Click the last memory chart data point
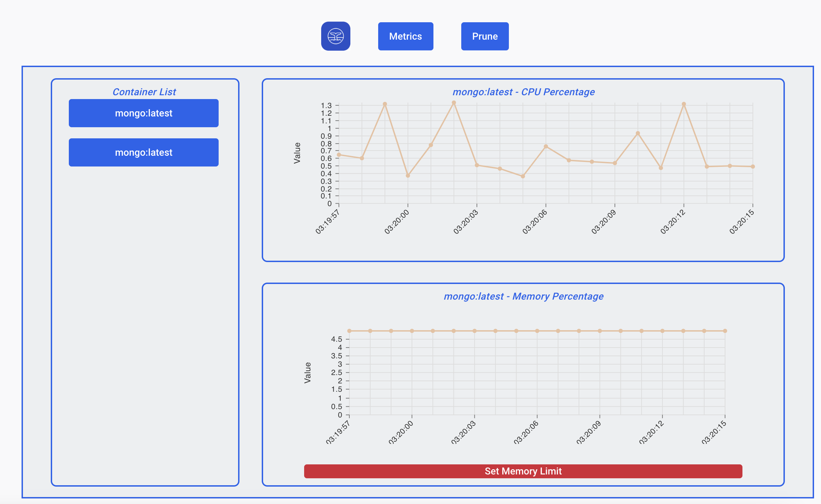Viewport: 821px width, 504px height. click(x=725, y=331)
